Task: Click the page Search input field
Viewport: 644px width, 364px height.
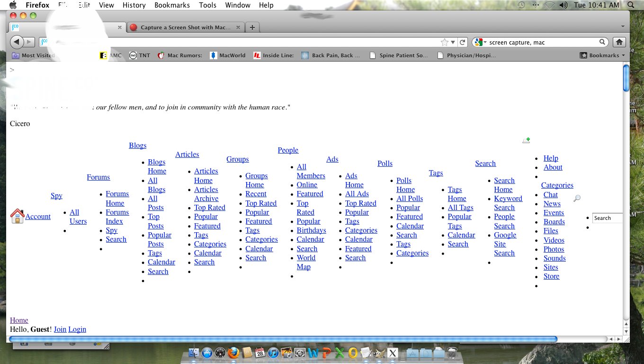Action: pyautogui.click(x=607, y=218)
